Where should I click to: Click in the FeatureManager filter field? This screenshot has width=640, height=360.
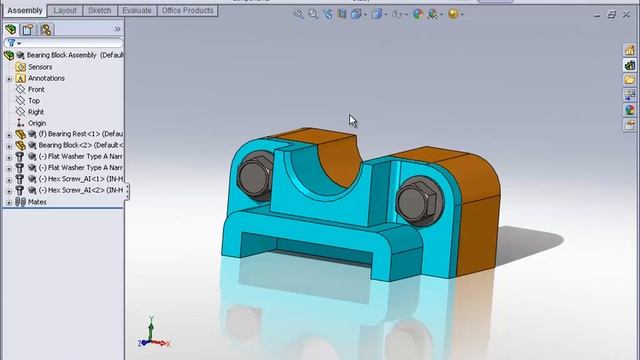point(63,42)
